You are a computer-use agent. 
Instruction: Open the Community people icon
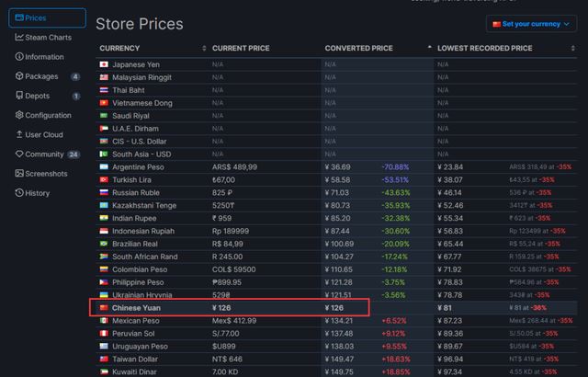tap(19, 154)
